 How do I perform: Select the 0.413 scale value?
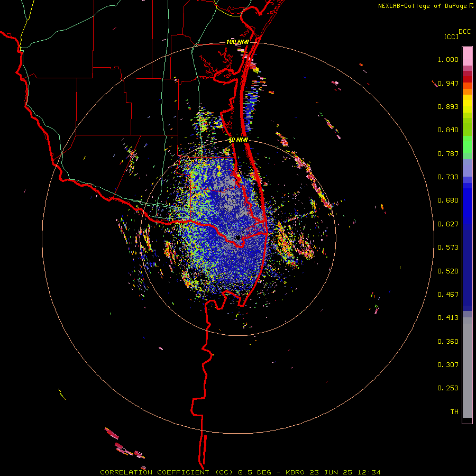click(x=448, y=318)
